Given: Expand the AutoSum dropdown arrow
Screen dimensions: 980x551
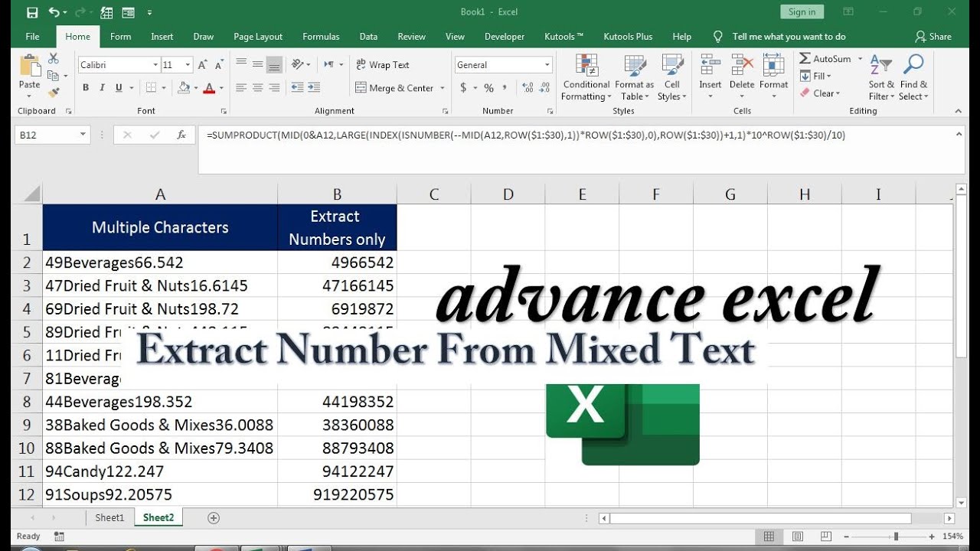Looking at the screenshot, I should [x=860, y=59].
